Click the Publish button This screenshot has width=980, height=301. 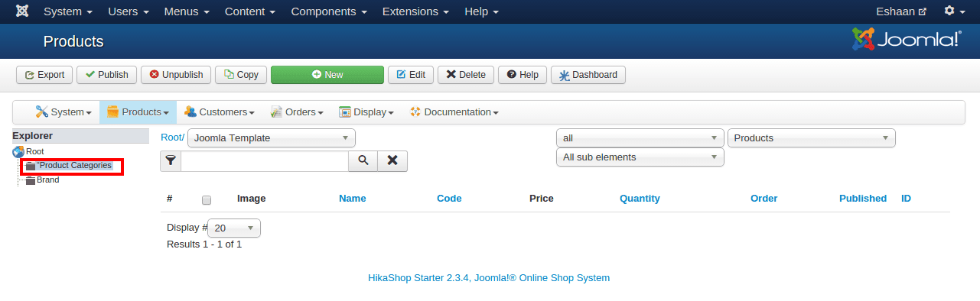[106, 75]
